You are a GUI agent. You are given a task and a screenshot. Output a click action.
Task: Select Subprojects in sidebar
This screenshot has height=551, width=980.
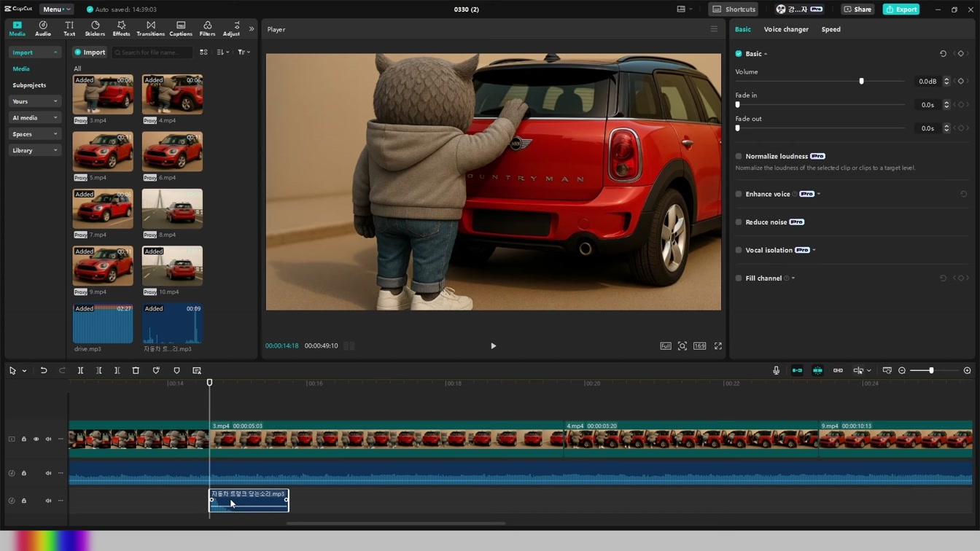[29, 85]
